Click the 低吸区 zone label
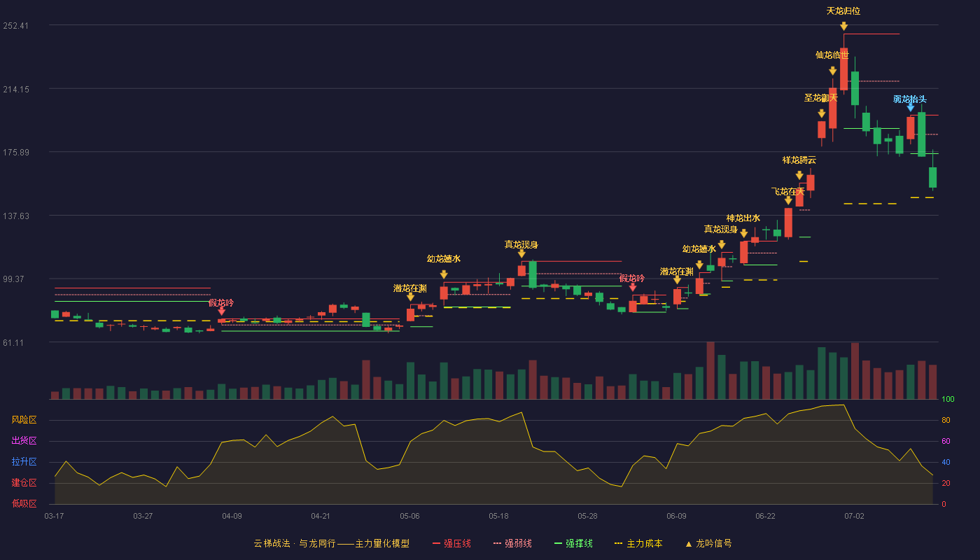This screenshot has width=980, height=560. pos(24,503)
